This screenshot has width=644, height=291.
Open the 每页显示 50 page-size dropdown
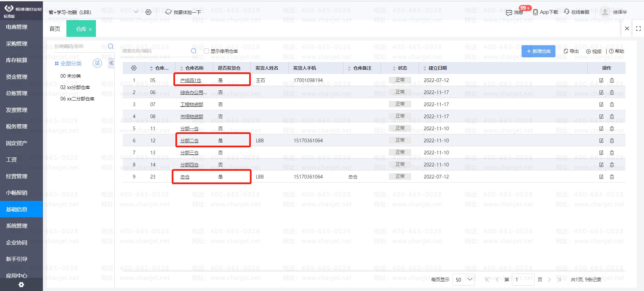[464, 280]
